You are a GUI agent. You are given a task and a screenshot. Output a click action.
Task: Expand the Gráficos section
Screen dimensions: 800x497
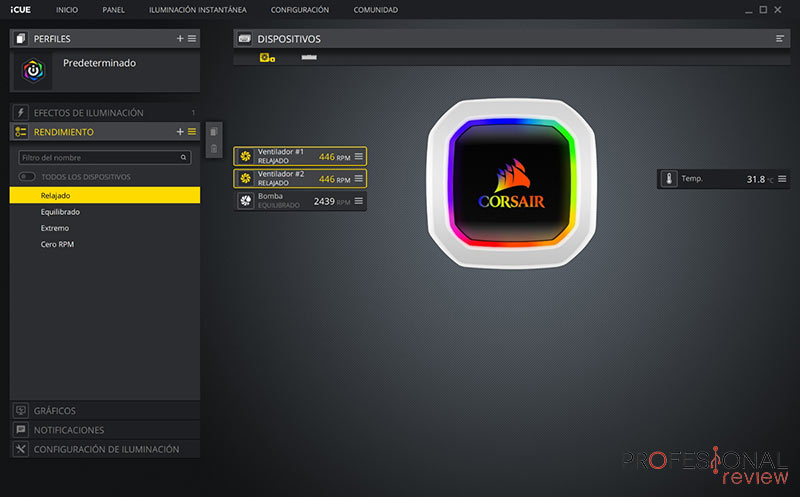105,411
